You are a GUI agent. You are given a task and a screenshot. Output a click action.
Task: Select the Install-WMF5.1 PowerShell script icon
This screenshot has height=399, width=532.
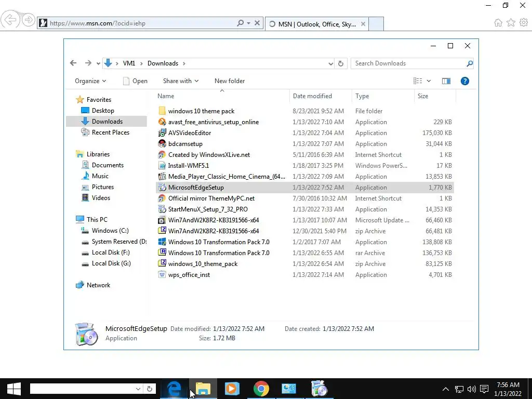[x=162, y=166]
